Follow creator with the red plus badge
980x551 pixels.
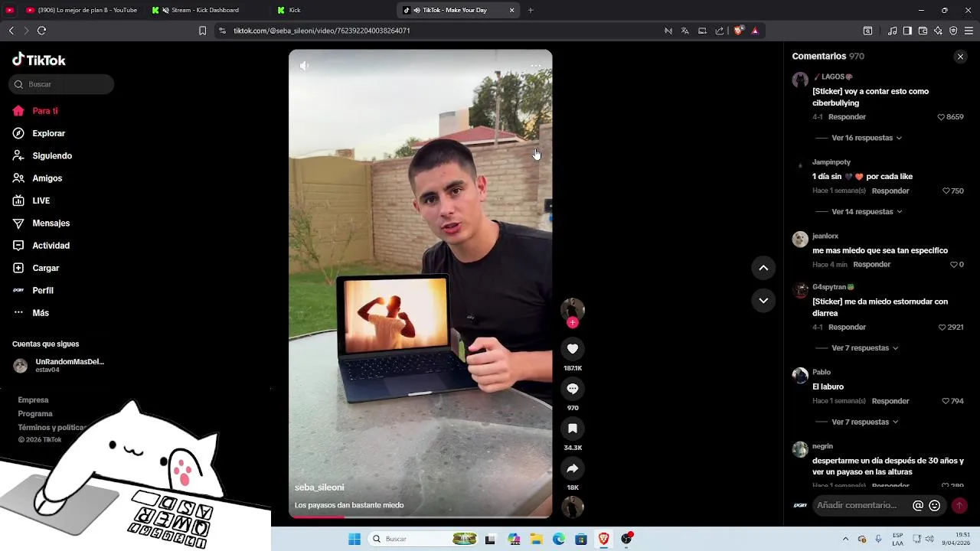[573, 323]
